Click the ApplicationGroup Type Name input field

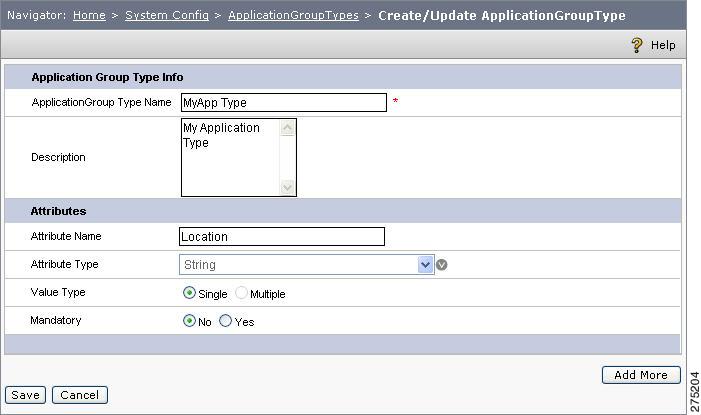click(x=284, y=102)
